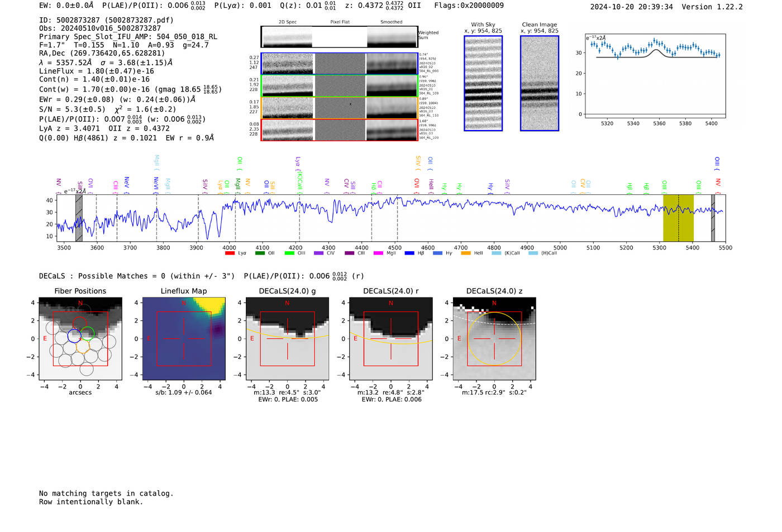Click the ID: 5002873287 text line

point(106,20)
